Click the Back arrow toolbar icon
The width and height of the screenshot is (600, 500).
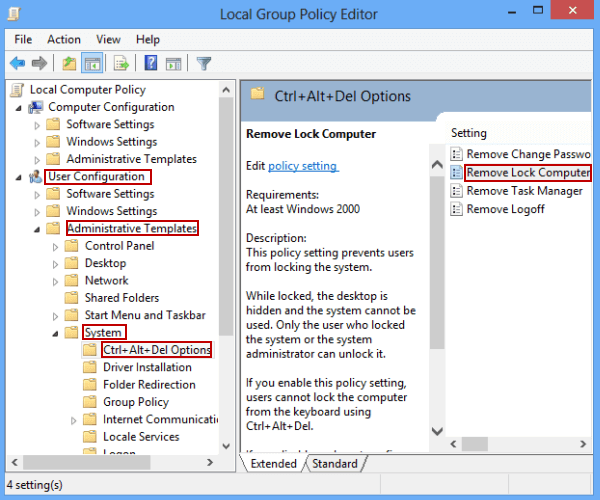18,63
